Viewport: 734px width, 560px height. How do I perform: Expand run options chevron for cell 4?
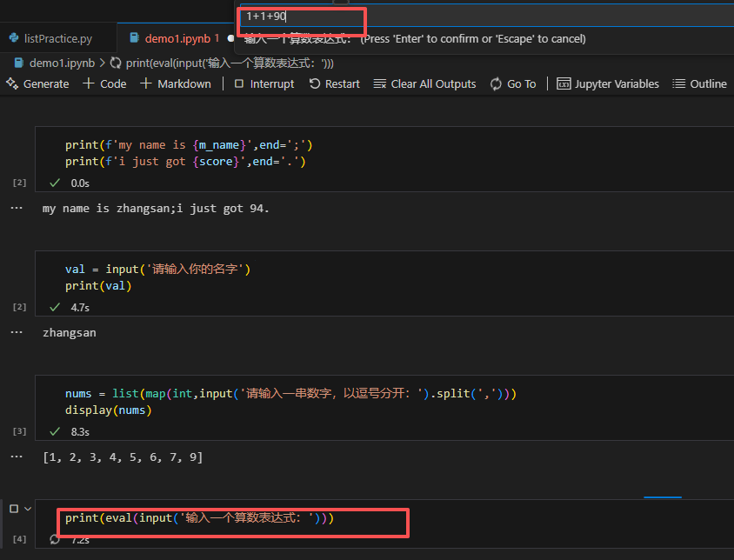click(x=28, y=509)
